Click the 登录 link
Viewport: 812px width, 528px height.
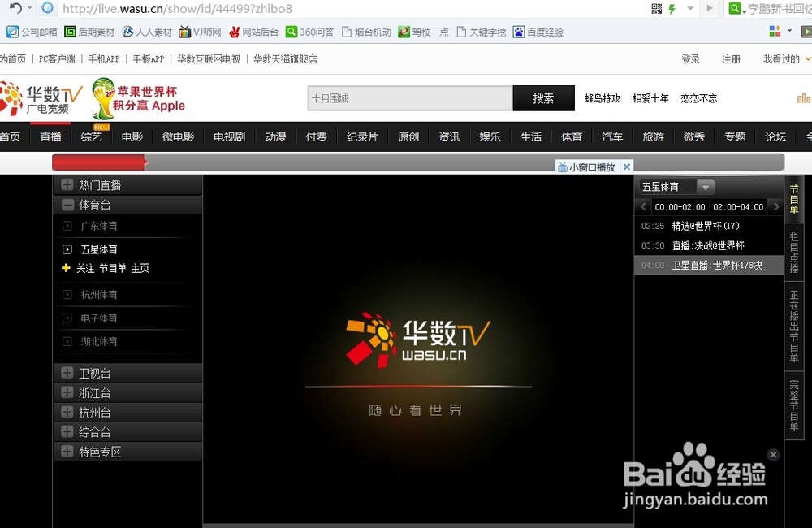pyautogui.click(x=691, y=59)
